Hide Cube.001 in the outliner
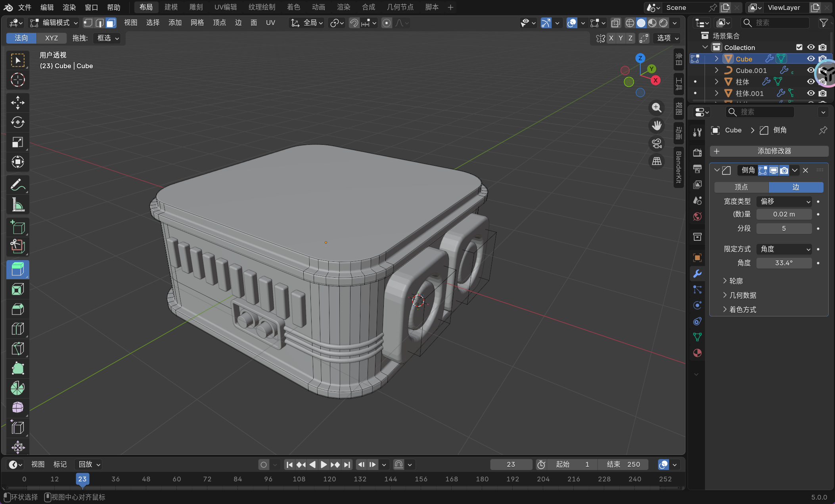 click(x=810, y=70)
